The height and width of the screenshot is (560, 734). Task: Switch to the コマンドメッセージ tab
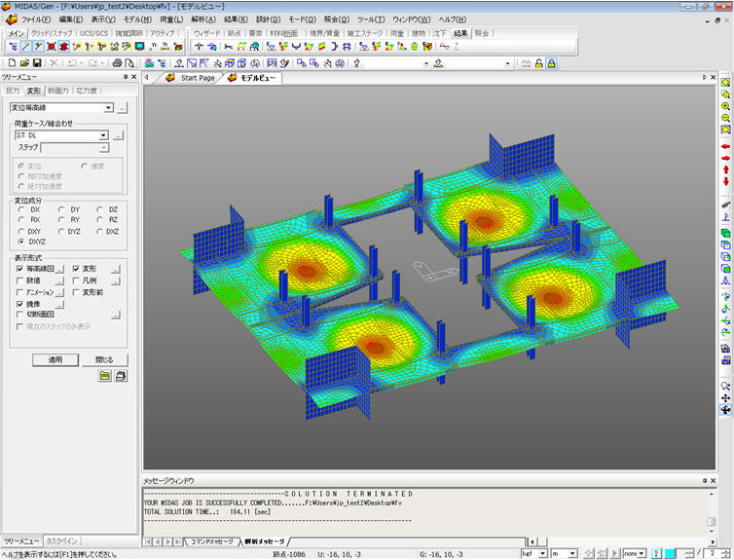(211, 541)
